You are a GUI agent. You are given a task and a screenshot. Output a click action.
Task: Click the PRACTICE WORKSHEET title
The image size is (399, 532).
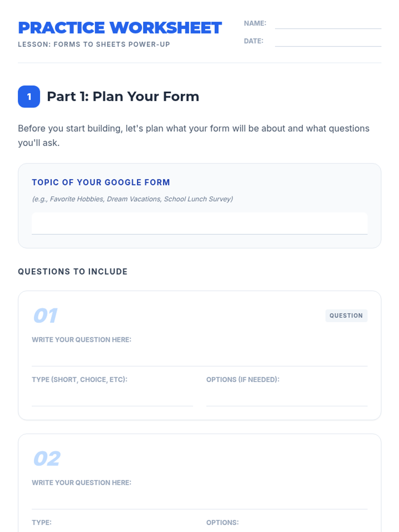pyautogui.click(x=120, y=28)
